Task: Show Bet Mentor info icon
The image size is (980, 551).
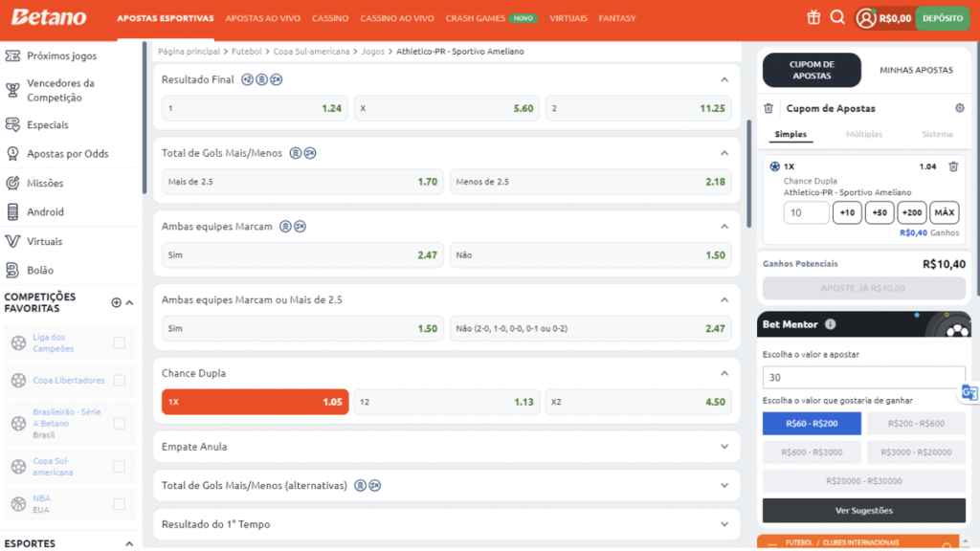Action: (830, 324)
